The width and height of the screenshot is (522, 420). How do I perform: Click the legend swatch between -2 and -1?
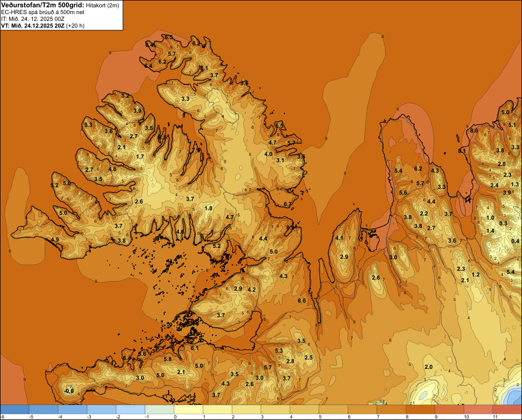coord(130,410)
